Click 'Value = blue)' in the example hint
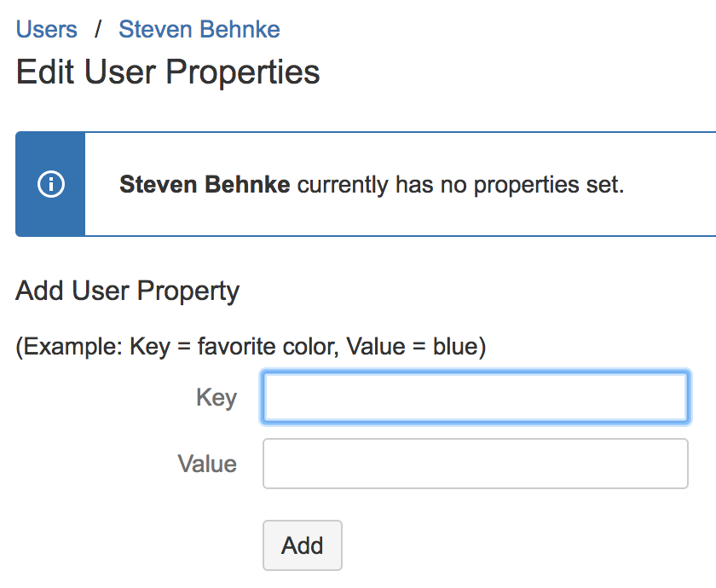716x588 pixels. pyautogui.click(x=416, y=347)
